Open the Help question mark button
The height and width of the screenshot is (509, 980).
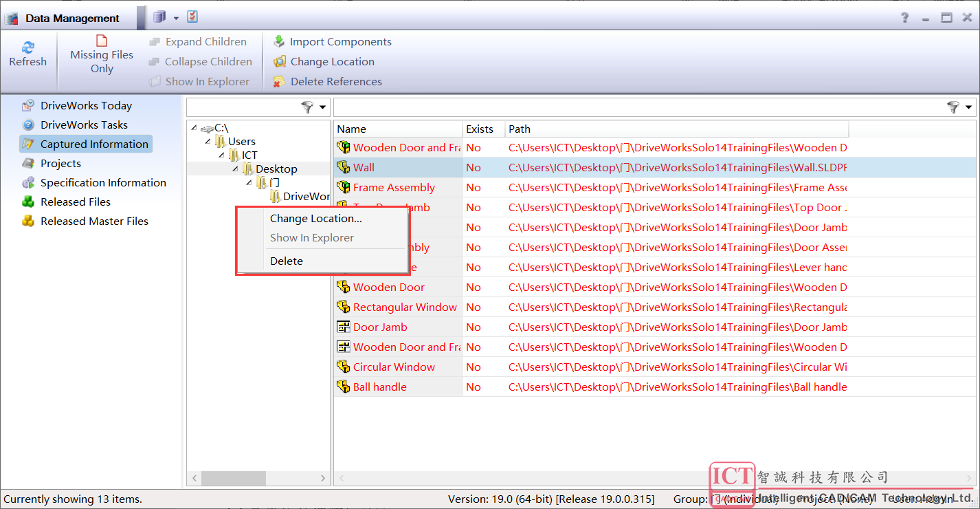[x=905, y=18]
